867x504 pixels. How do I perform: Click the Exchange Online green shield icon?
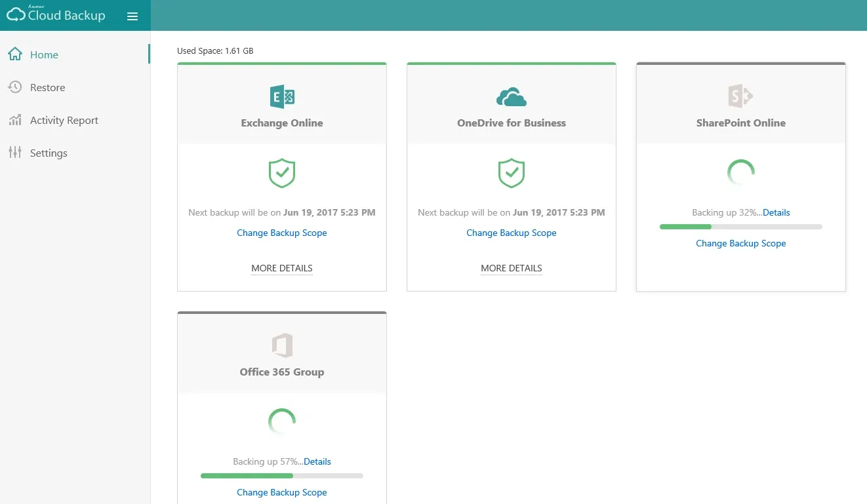coord(282,173)
